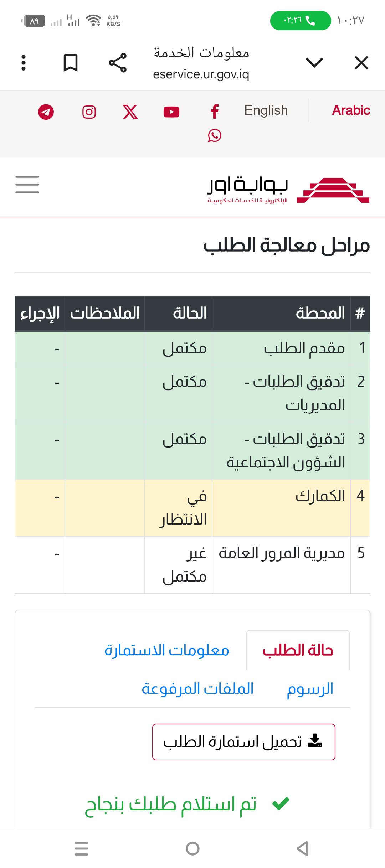Open the الملفات المرفوعة tab
385x868 pixels.
(x=197, y=689)
